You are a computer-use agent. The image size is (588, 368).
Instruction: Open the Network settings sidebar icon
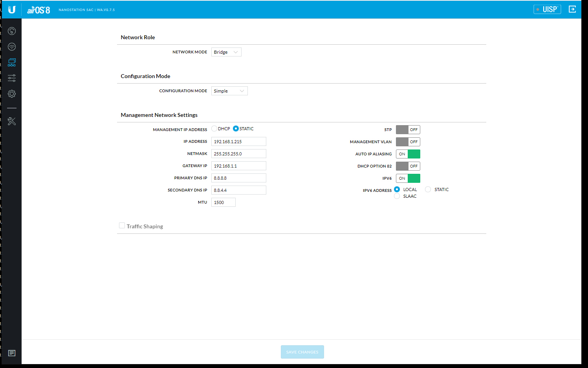pos(12,62)
